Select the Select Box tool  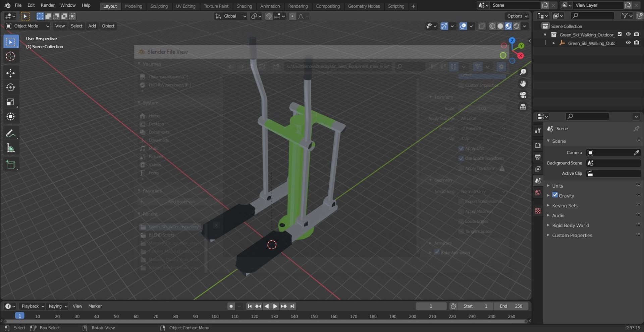[11, 42]
